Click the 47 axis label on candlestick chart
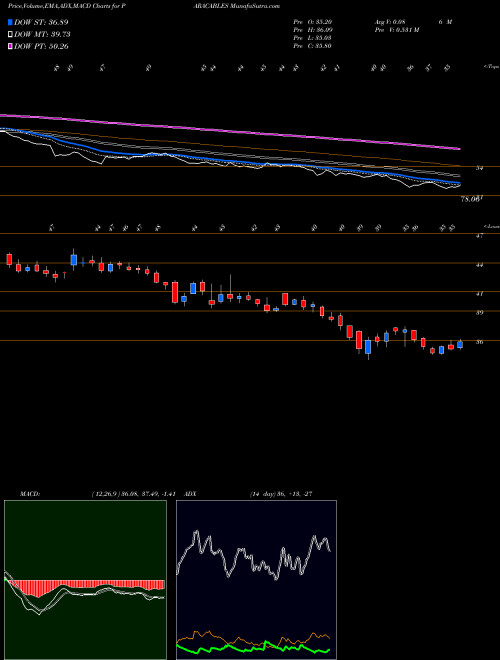Image resolution: width=500 pixels, height=660 pixels. pos(479,236)
